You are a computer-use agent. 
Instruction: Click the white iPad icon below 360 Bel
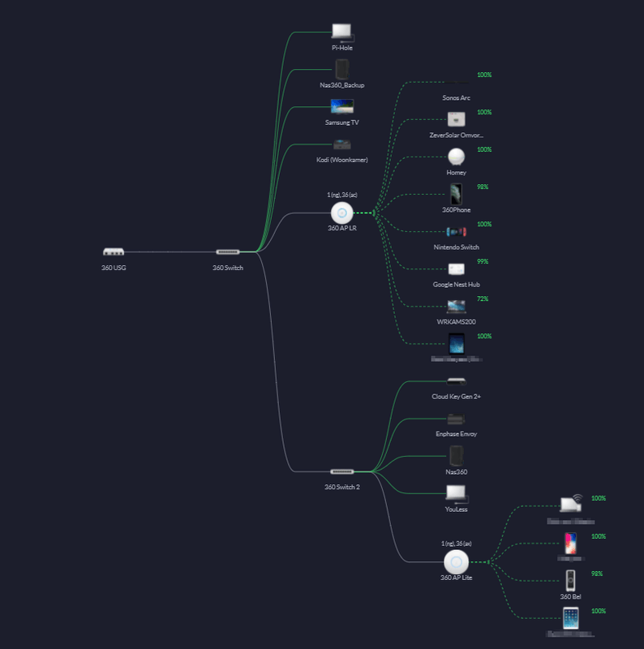[x=570, y=618]
